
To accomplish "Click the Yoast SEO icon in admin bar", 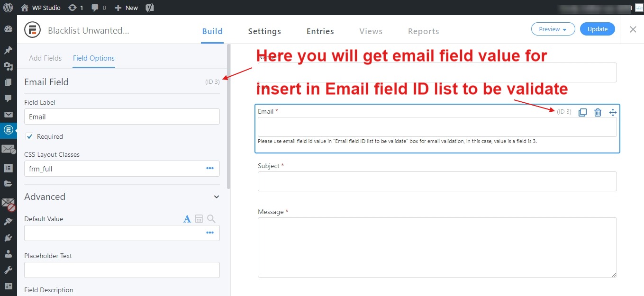I will (150, 8).
